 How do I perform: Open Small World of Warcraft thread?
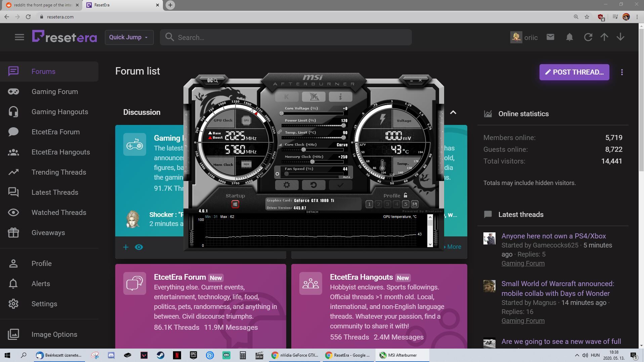click(558, 288)
